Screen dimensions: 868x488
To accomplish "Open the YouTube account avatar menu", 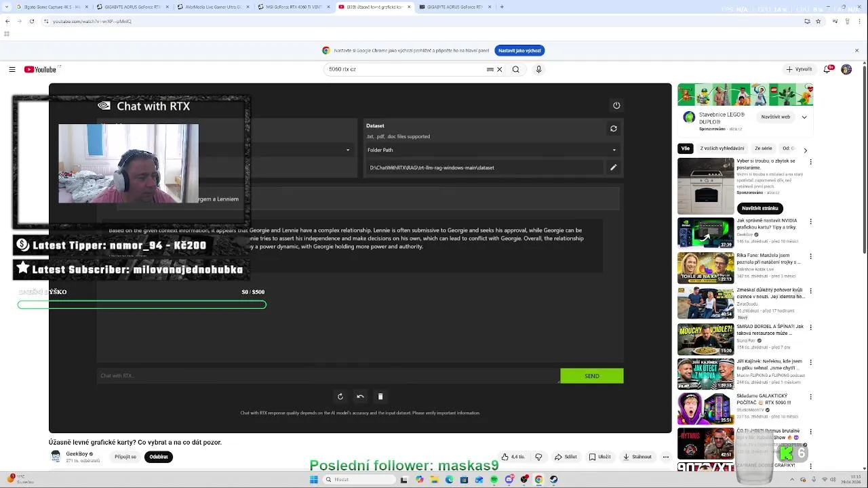I will pyautogui.click(x=846, y=69).
